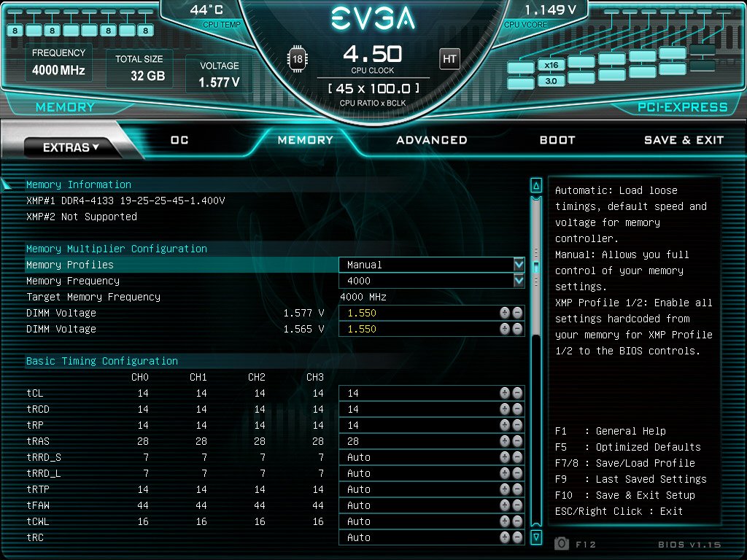Increase tRCD value with plus button
747x560 pixels.
pyautogui.click(x=505, y=409)
